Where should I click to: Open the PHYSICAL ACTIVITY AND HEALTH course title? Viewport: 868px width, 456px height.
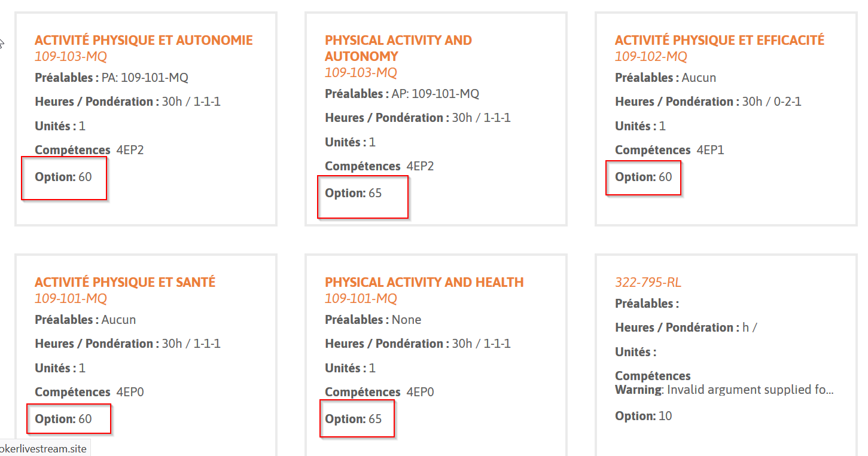[424, 283]
